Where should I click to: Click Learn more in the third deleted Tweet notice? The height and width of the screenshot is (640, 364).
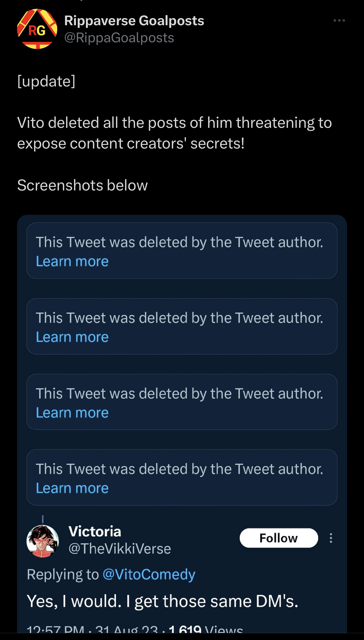point(72,413)
